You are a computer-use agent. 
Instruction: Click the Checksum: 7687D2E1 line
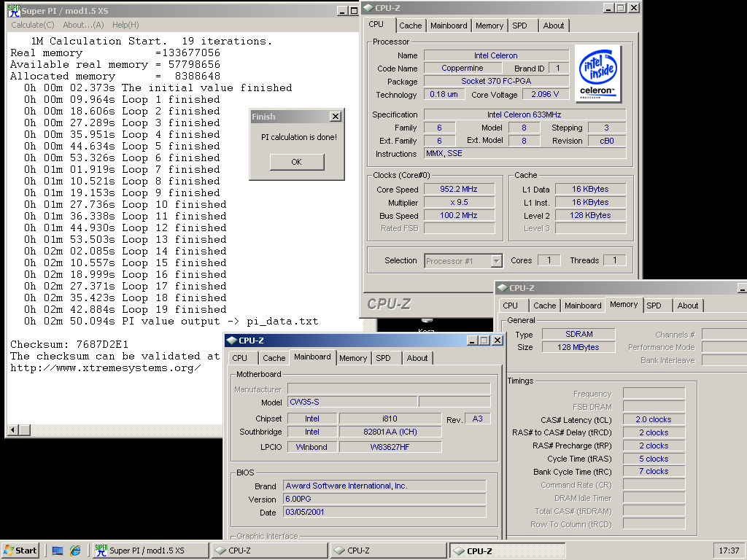(69, 344)
